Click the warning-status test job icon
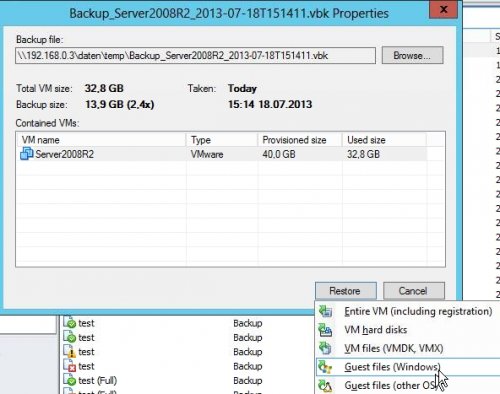Screen dimensions: 500x394 click(70, 352)
